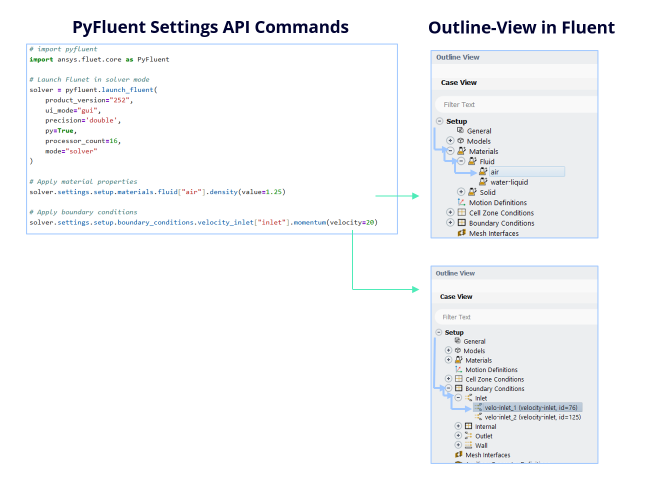This screenshot has height=481, width=647.
Task: Click Cell Zone Conditions icon, lower panel
Action: 458,379
